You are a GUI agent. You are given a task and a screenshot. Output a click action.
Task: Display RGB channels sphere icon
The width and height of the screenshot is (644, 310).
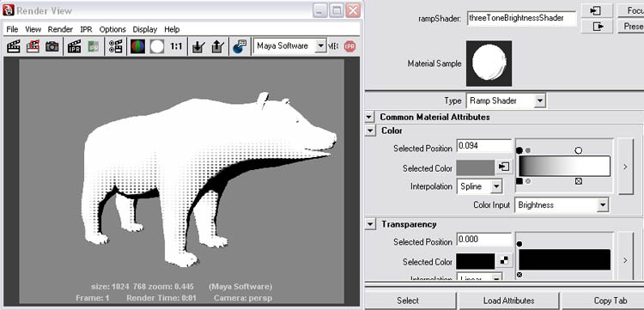[138, 46]
